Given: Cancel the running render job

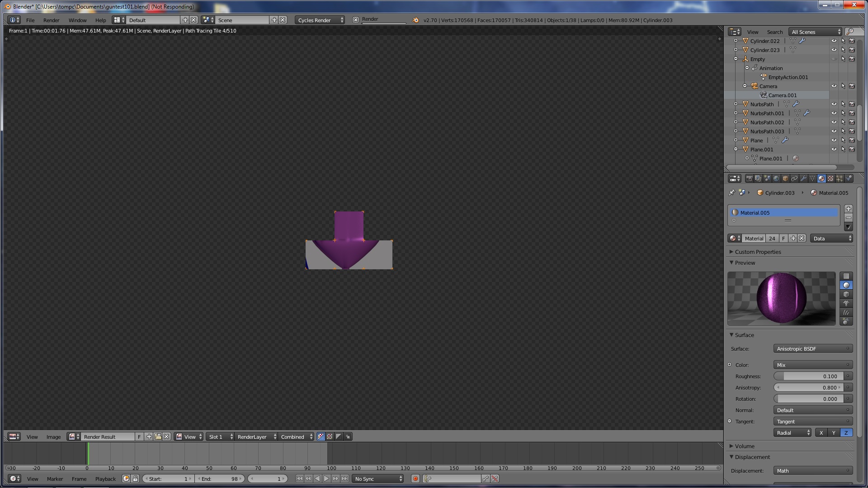Looking at the screenshot, I should [356, 20].
